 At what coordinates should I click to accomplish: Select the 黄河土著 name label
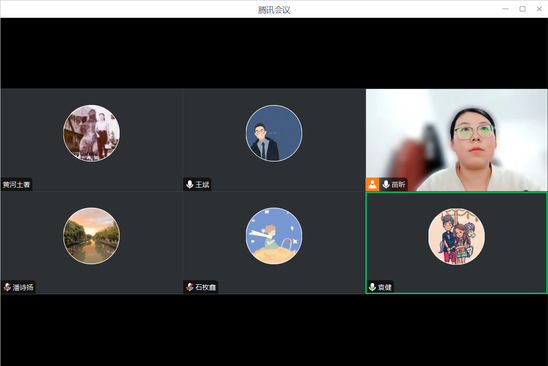[16, 185]
